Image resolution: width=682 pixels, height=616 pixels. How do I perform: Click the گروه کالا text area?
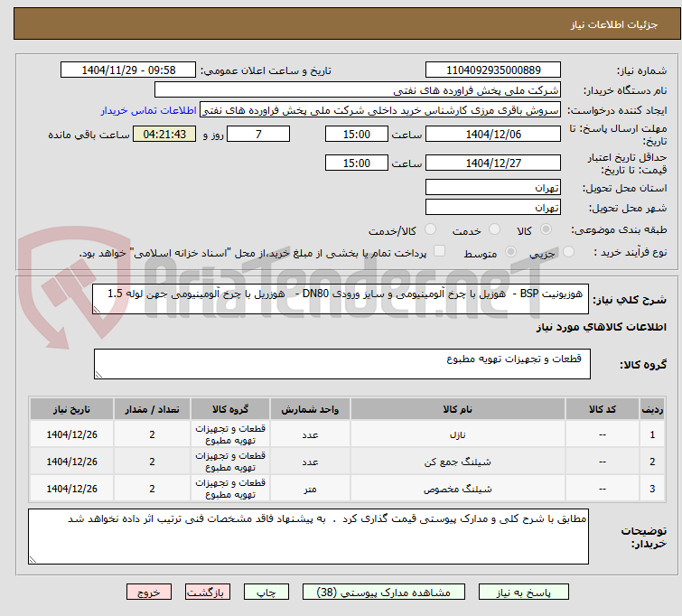click(341, 364)
